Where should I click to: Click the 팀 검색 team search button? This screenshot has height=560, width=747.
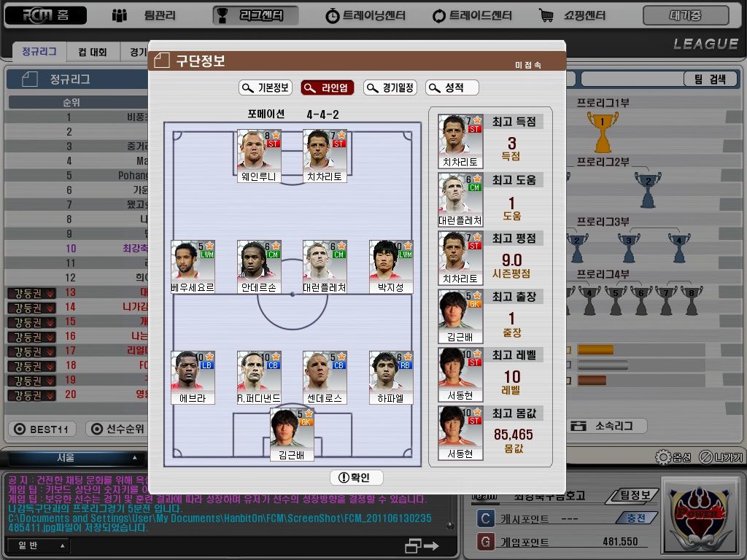click(x=708, y=79)
